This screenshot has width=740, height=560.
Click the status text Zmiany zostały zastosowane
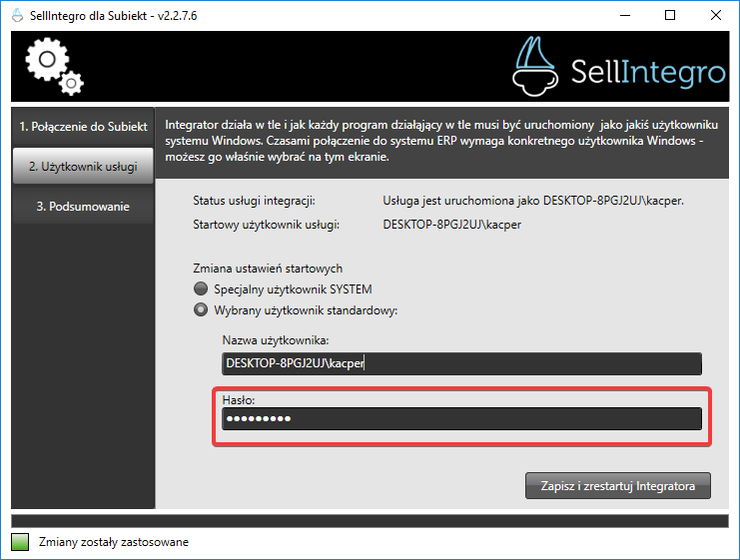(113, 542)
